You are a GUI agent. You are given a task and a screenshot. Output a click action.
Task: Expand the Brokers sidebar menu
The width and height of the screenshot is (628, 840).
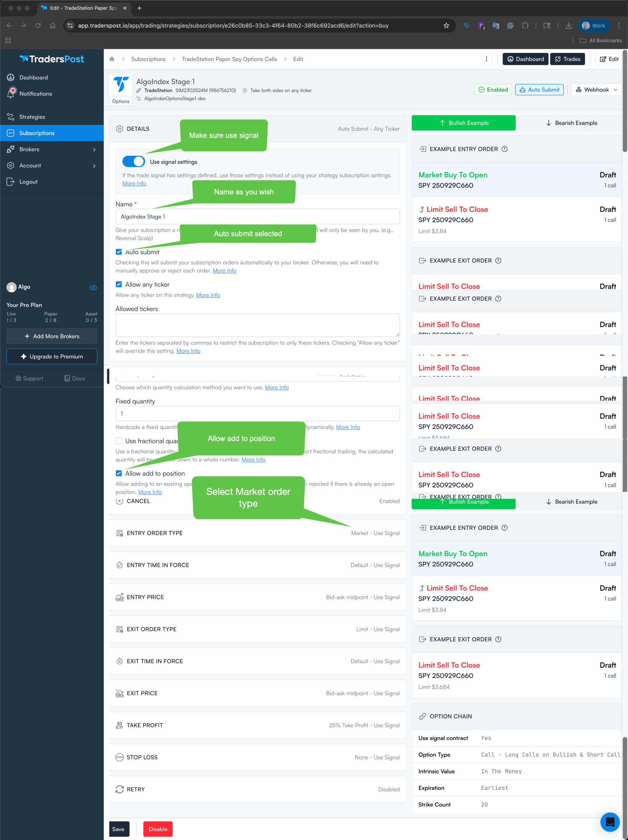point(52,149)
